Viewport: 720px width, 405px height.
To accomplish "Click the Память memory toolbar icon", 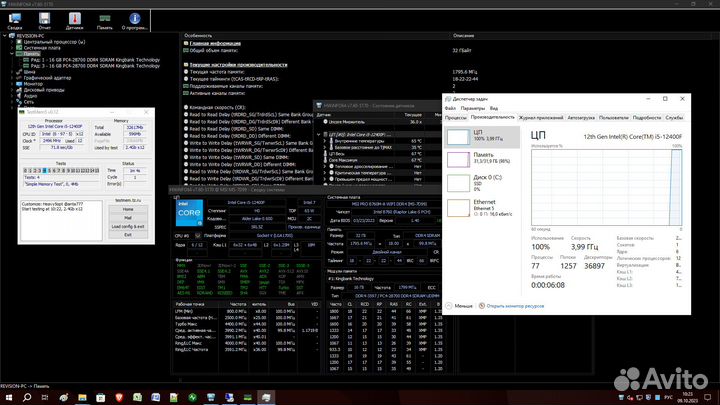I will pos(105,21).
